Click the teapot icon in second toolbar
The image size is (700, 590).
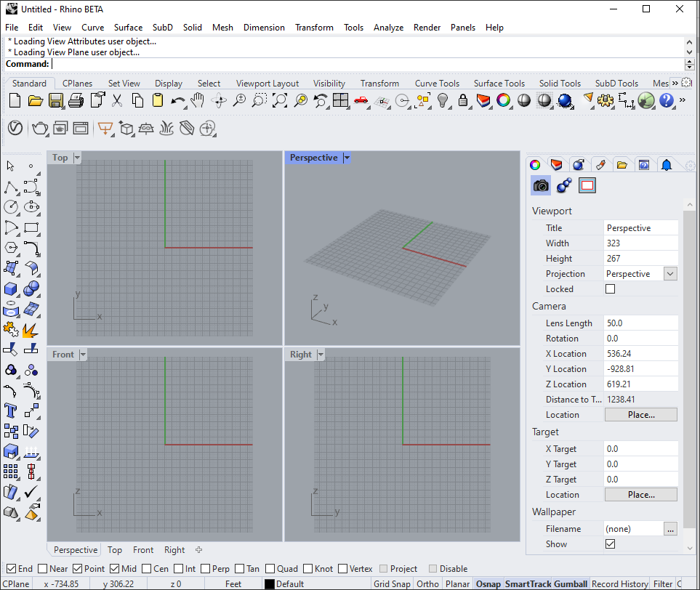coord(40,129)
